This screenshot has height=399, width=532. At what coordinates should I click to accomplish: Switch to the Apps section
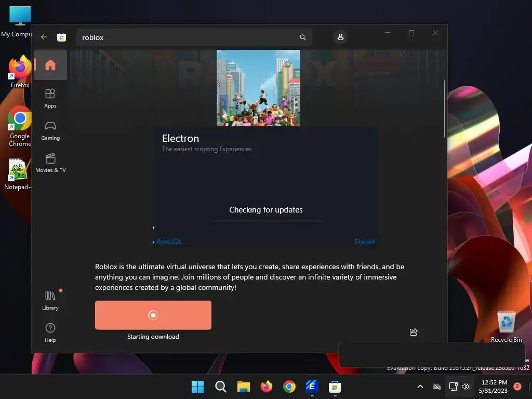click(50, 98)
